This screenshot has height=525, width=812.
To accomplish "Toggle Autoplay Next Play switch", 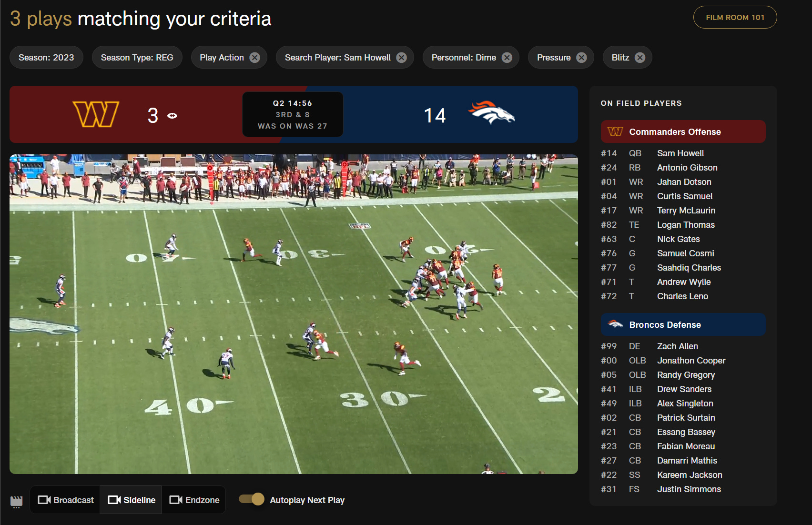I will [x=252, y=499].
